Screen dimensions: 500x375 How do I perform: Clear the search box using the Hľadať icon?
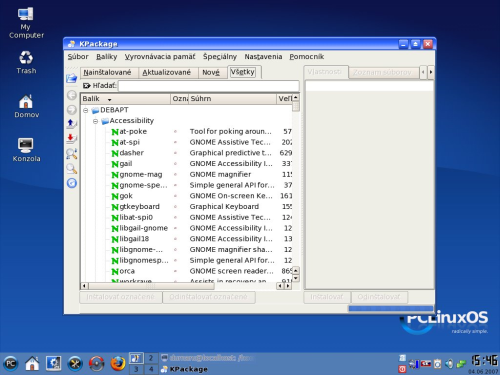pos(86,86)
